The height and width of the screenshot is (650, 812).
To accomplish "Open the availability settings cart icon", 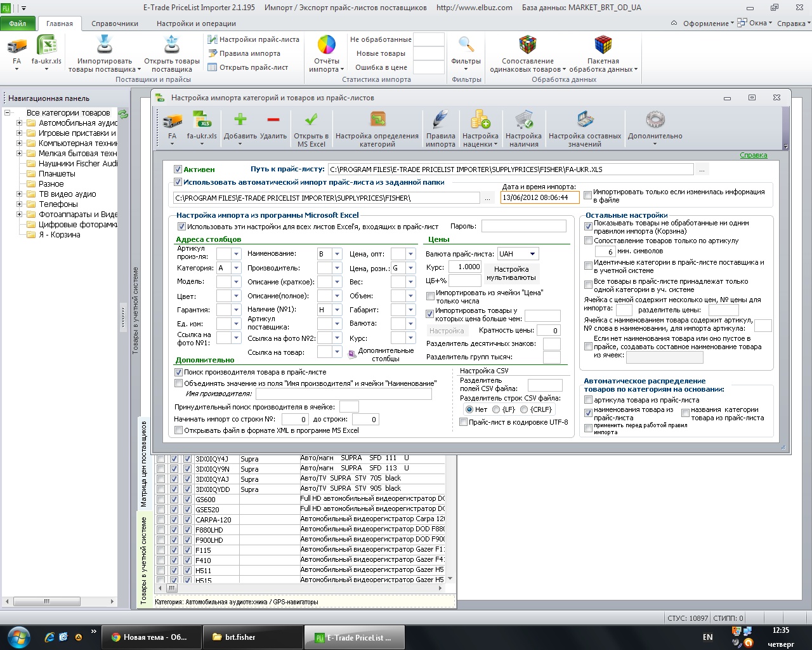I will [x=524, y=120].
